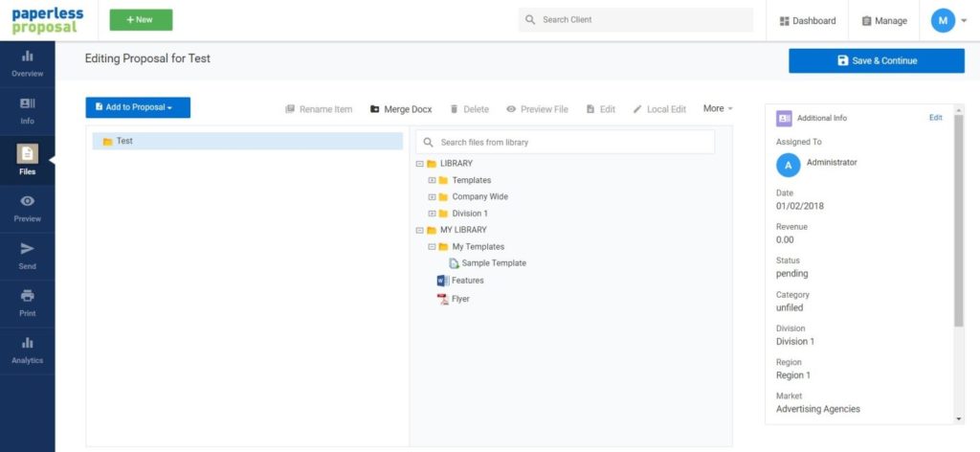Select the LIBRARY folder label
The image size is (980, 452).
point(457,164)
